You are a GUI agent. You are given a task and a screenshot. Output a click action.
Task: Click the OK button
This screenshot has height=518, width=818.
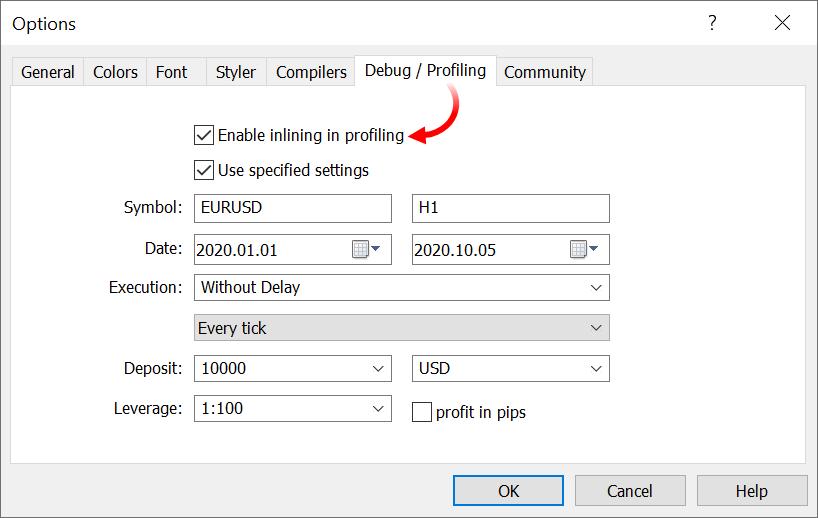(x=508, y=491)
